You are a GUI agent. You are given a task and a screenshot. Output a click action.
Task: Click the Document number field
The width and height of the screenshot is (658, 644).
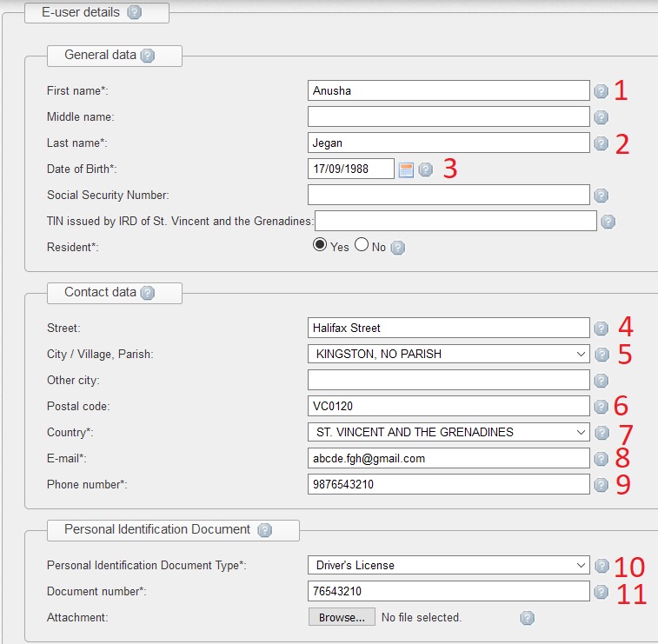449,591
